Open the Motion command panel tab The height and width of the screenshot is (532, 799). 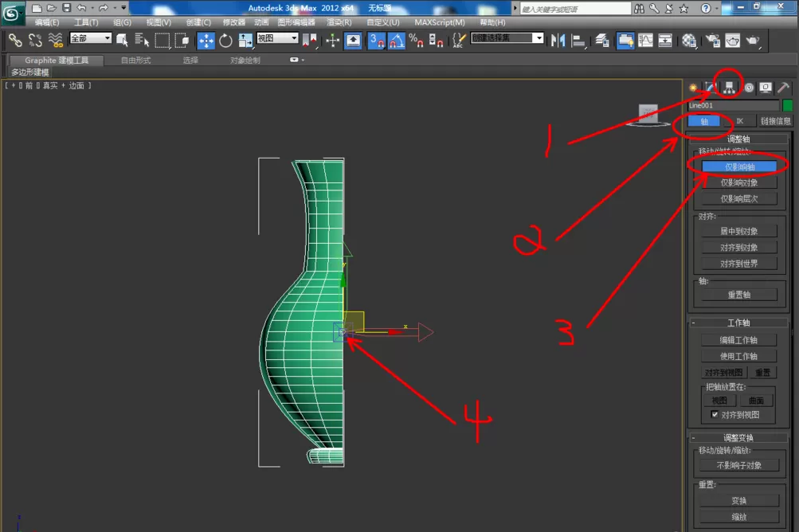point(749,88)
